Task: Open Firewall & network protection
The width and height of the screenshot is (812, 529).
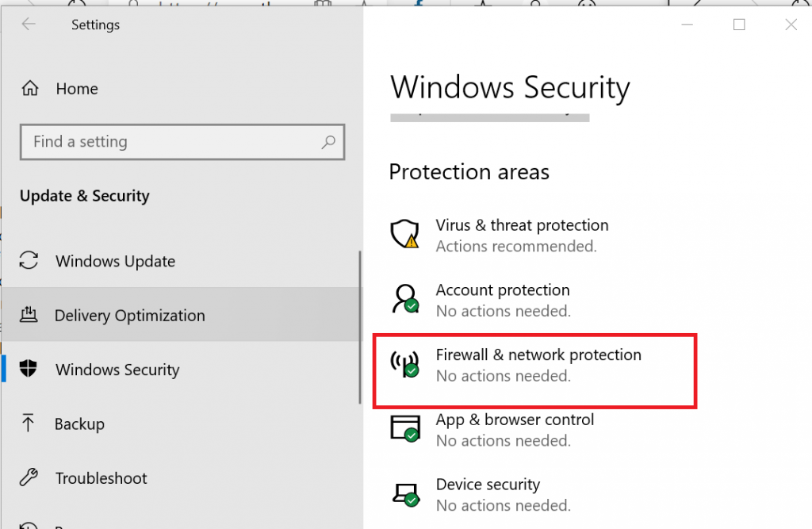Action: click(538, 355)
